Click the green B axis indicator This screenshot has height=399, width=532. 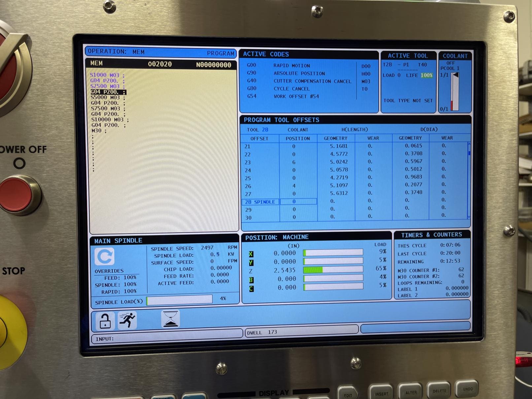[x=251, y=280]
